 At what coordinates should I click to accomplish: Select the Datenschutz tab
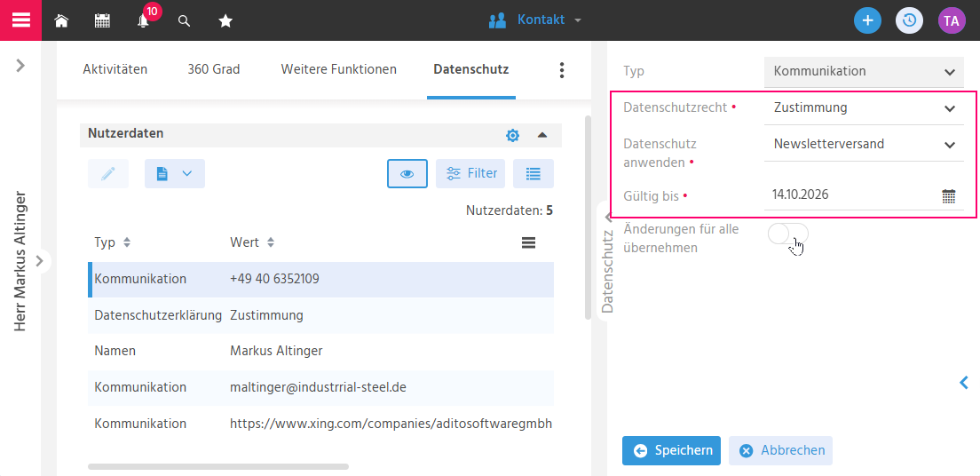(x=471, y=69)
